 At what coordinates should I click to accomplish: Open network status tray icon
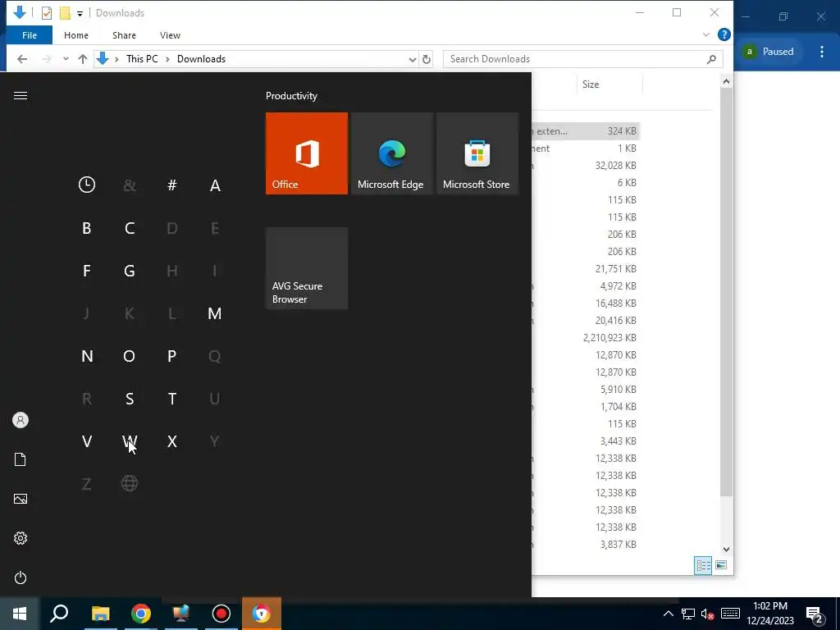click(x=688, y=614)
